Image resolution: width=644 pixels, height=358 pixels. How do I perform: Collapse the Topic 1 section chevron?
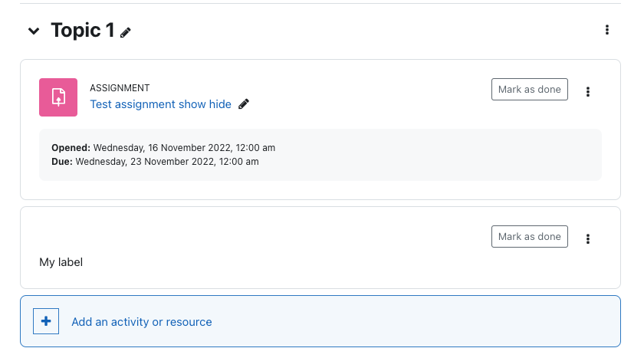click(34, 31)
